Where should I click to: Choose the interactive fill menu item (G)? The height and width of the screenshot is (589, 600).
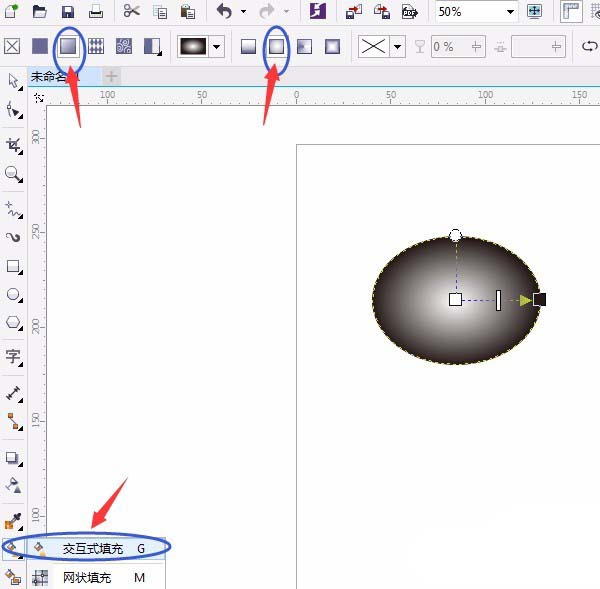point(96,548)
